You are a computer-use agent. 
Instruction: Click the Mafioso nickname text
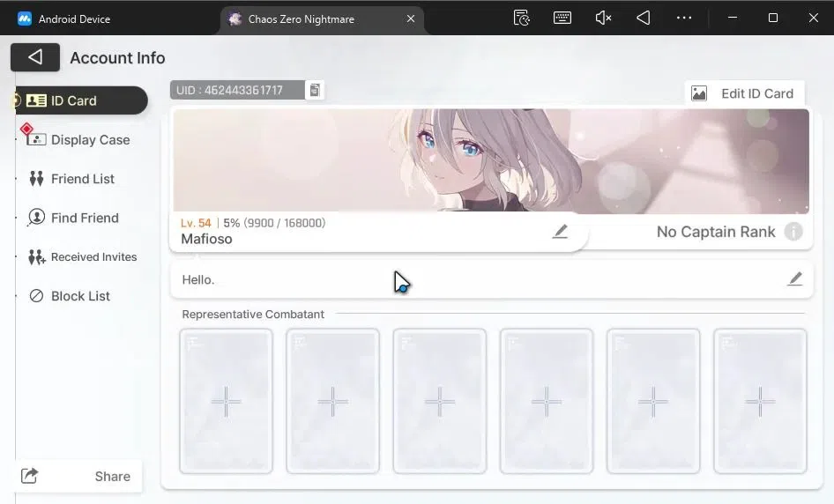point(206,239)
